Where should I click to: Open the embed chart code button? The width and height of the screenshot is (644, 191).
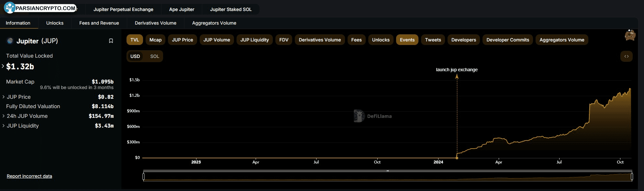[x=627, y=56]
